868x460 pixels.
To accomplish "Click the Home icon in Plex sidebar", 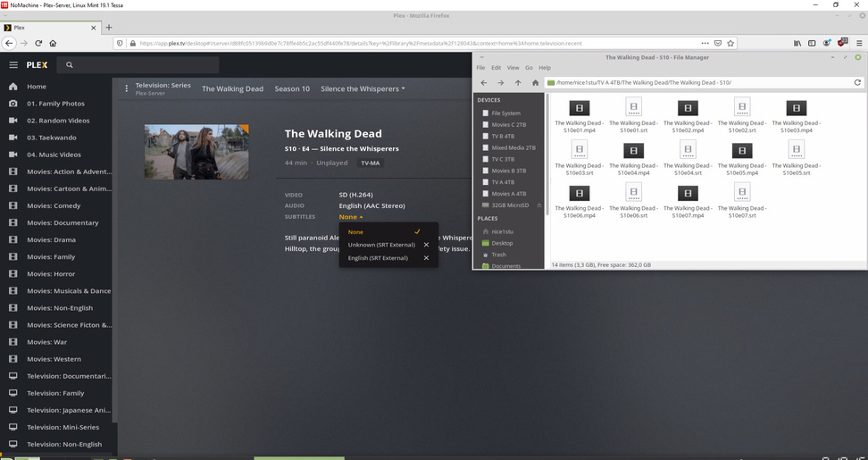I will coord(13,87).
